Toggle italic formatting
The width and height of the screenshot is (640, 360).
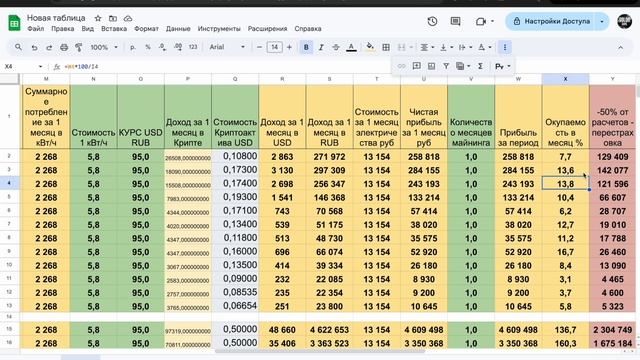(321, 47)
